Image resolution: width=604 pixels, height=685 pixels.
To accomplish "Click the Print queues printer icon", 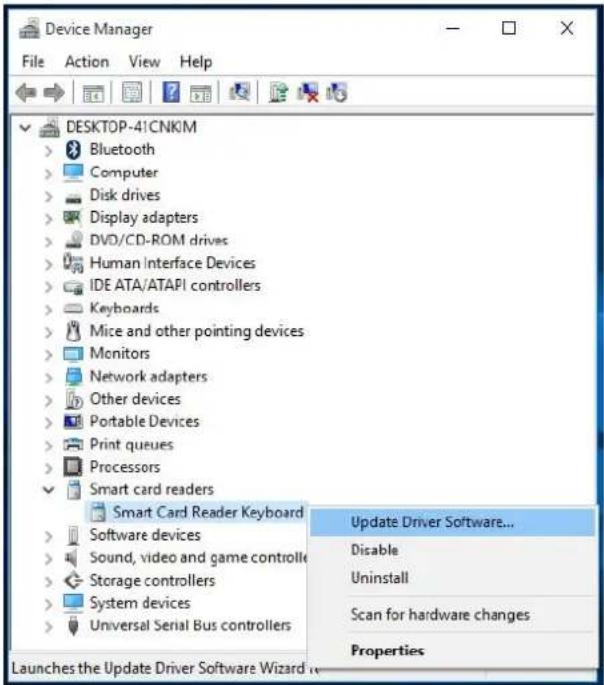I will 73,444.
